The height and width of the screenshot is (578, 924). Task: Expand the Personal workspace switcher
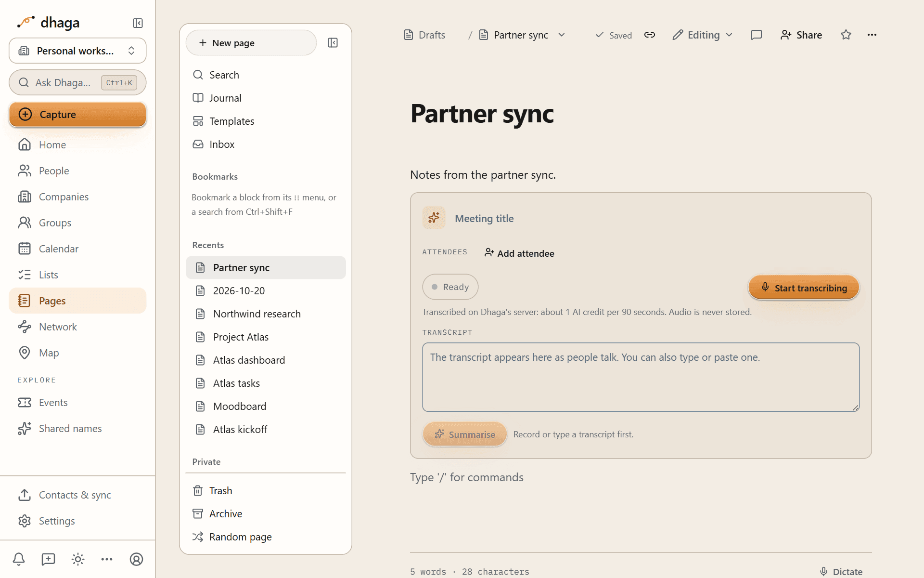click(x=77, y=51)
